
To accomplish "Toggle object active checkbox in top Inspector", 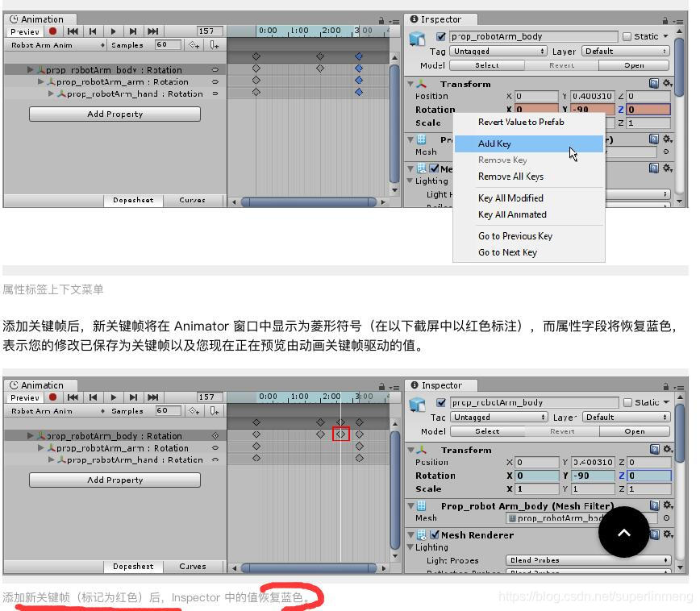I will 441,36.
